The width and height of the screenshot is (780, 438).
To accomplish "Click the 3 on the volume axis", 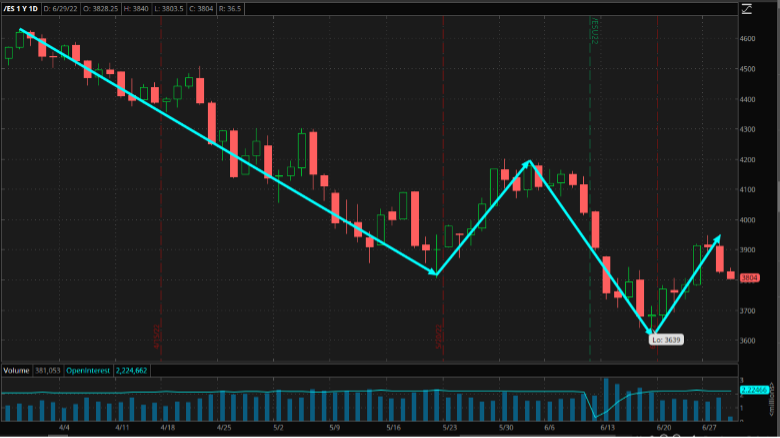I will click(x=742, y=381).
